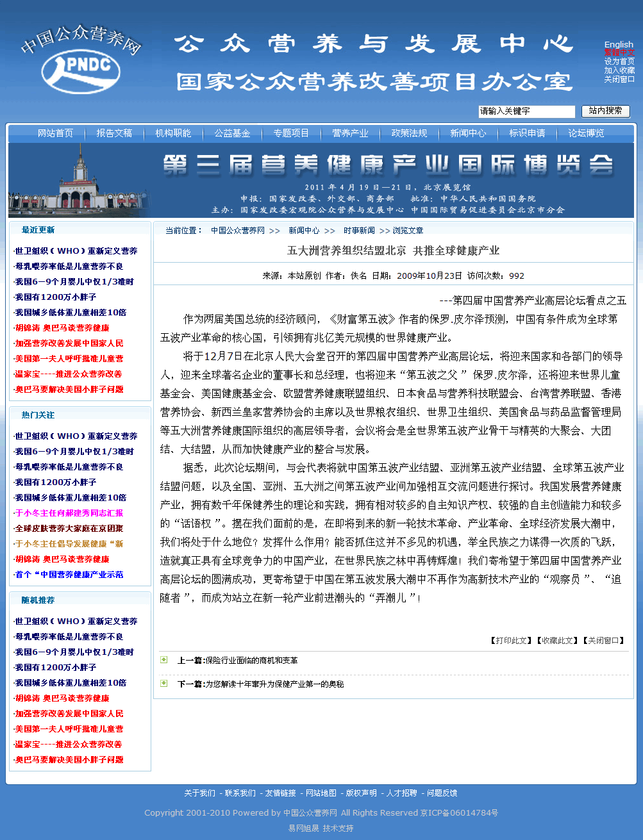Click the 随机推荐 section heading
Image resolution: width=643 pixels, height=840 pixels.
pyautogui.click(x=38, y=600)
